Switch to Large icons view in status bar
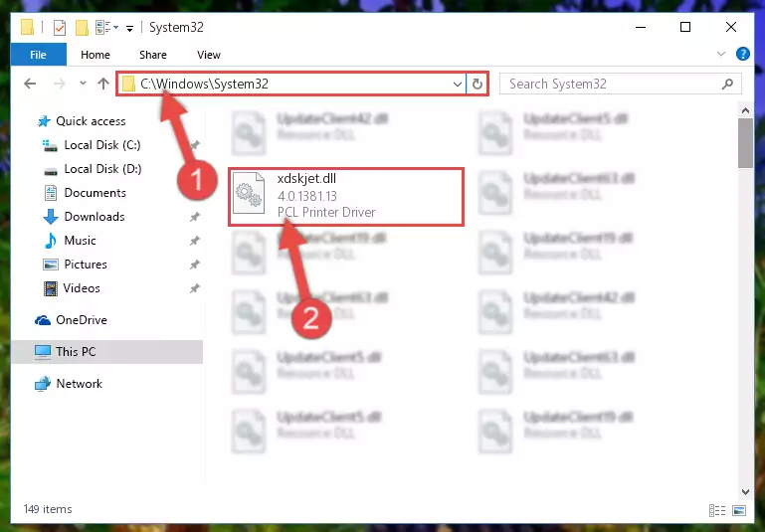 (739, 510)
